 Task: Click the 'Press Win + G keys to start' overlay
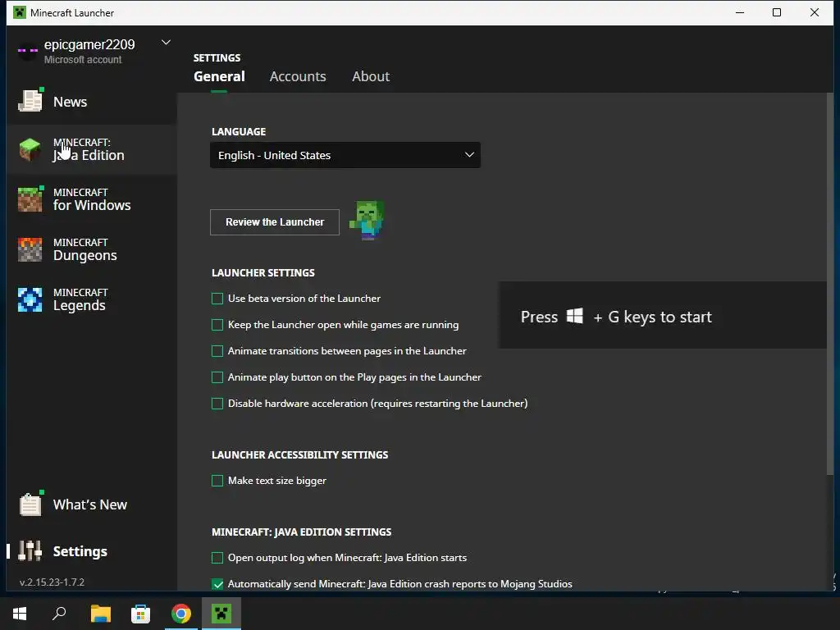[663, 316]
